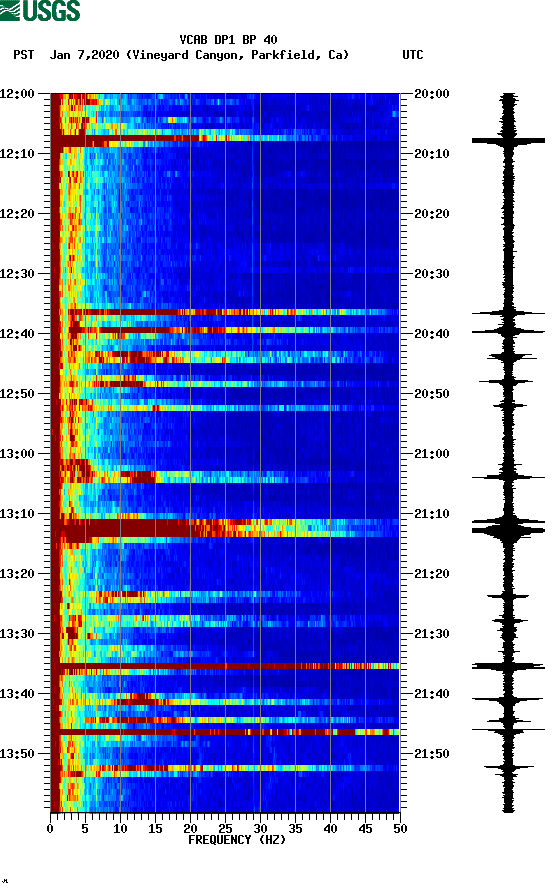Click the "15" frequency tick label
The width and height of the screenshot is (552, 892).
[155, 829]
